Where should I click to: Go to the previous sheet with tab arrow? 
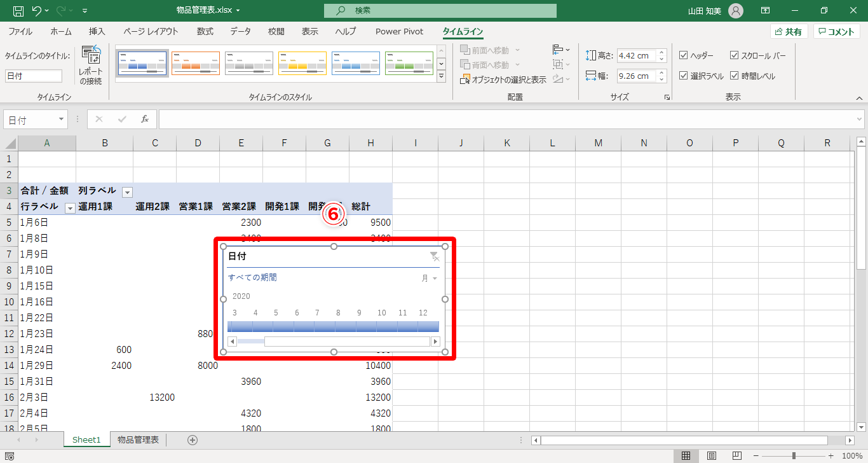[x=18, y=439]
